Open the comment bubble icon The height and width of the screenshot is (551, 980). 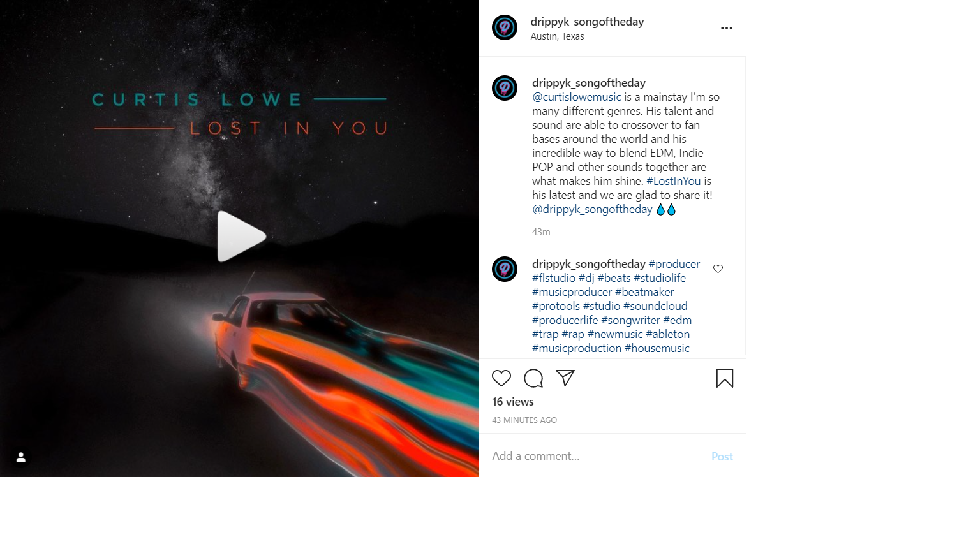[x=533, y=378]
